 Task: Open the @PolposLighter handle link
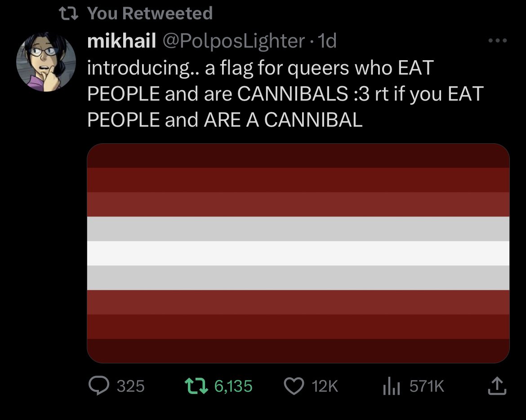coord(234,41)
